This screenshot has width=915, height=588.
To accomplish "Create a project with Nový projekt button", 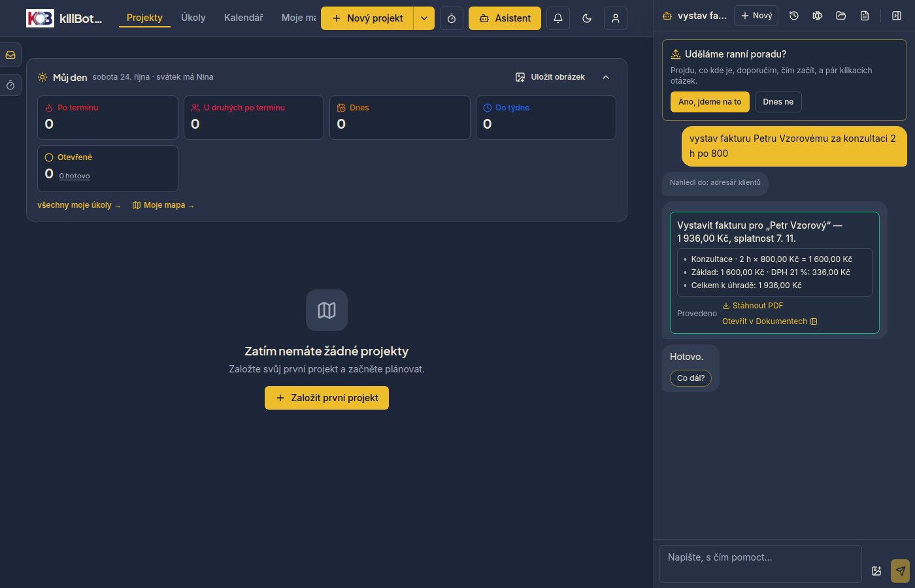I will tap(367, 18).
